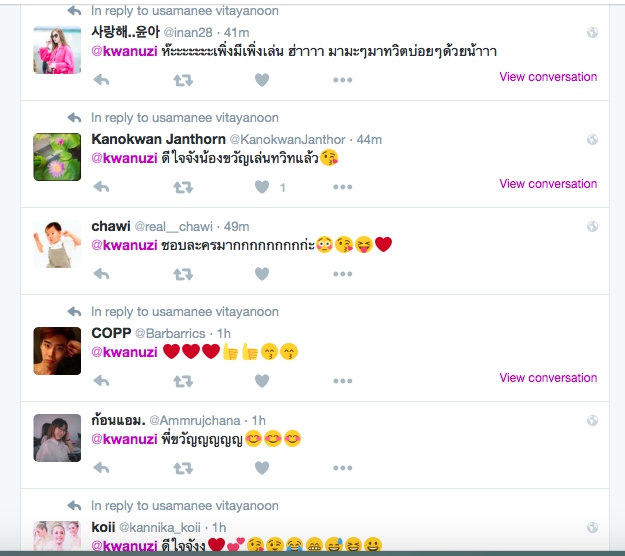
Task: Reply to the @Ammrujchana tweet
Action: point(101,468)
